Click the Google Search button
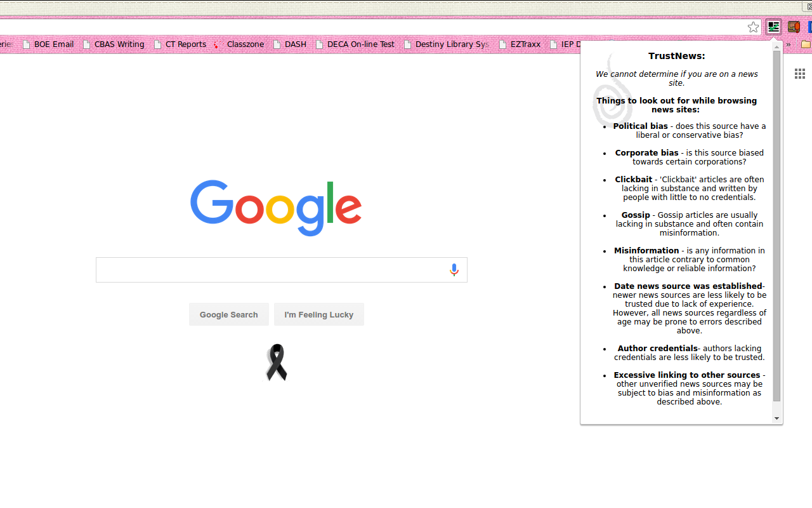The image size is (812, 508). coord(228,314)
